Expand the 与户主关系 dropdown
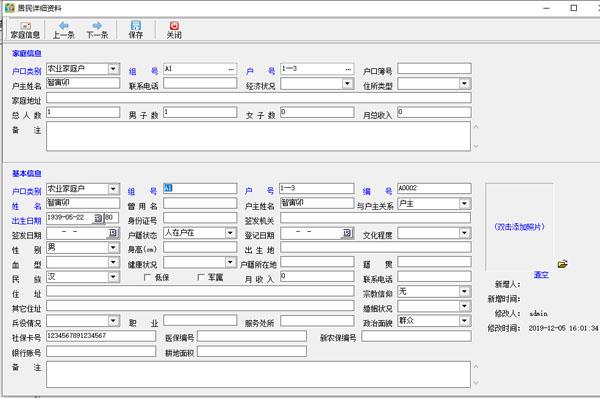This screenshot has width=600, height=400. point(465,204)
